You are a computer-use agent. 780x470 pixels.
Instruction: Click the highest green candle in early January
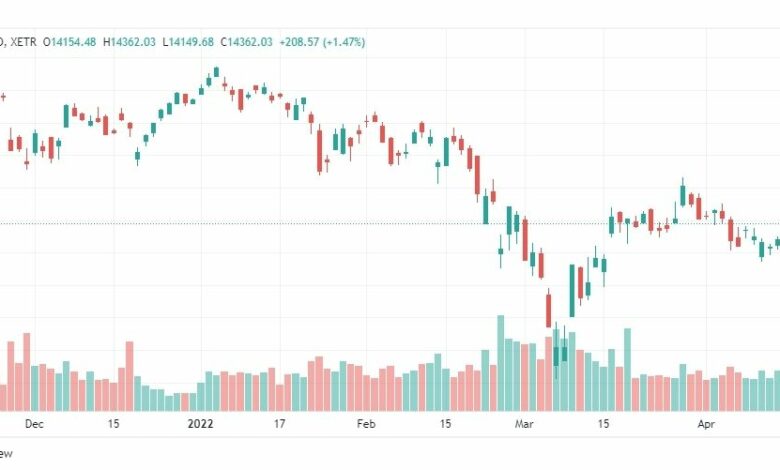(x=216, y=72)
